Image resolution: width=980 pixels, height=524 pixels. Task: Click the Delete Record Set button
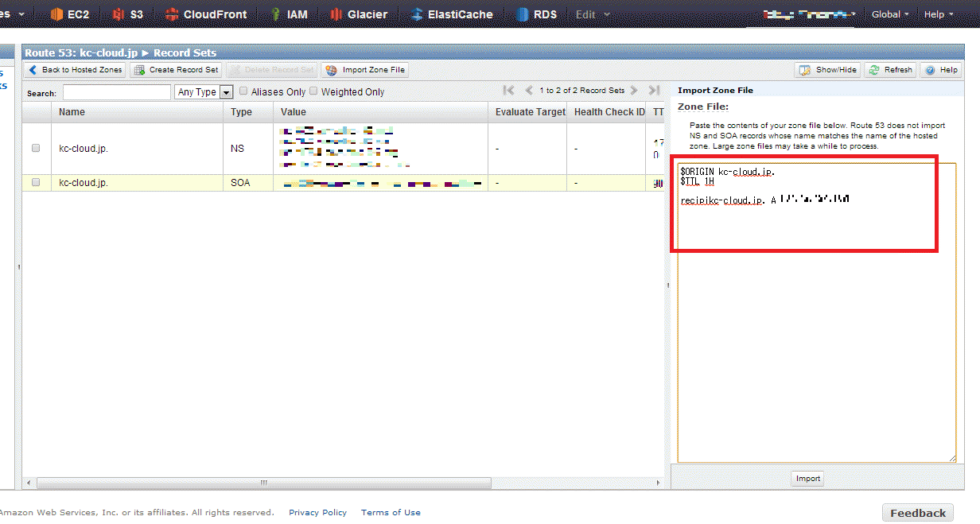[x=272, y=70]
